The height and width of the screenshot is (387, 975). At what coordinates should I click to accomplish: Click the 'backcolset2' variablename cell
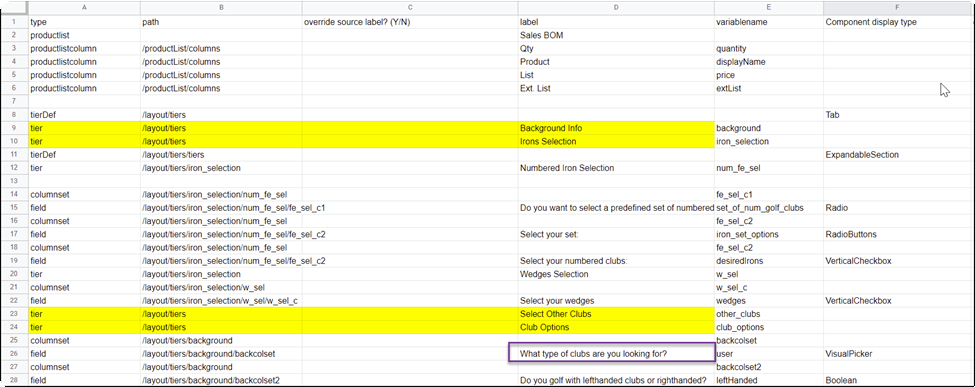tap(769, 367)
